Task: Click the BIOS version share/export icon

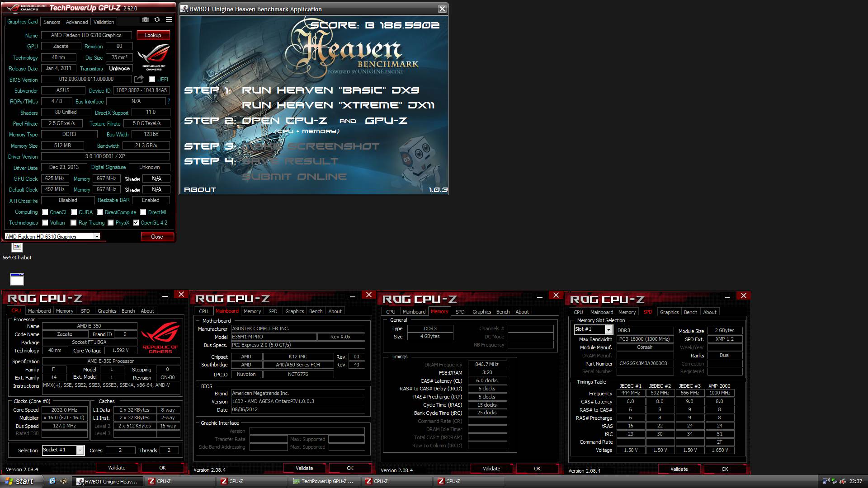Action: 139,79
